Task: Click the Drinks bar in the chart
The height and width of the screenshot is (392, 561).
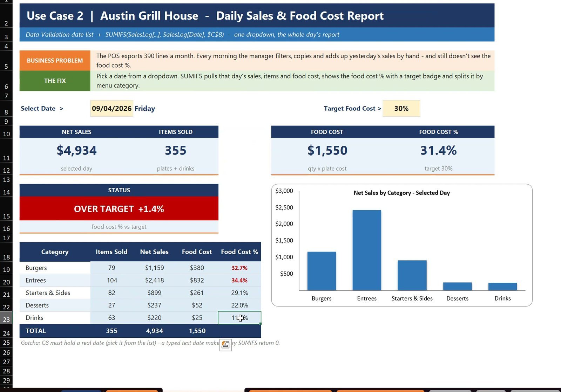Action: 502,287
